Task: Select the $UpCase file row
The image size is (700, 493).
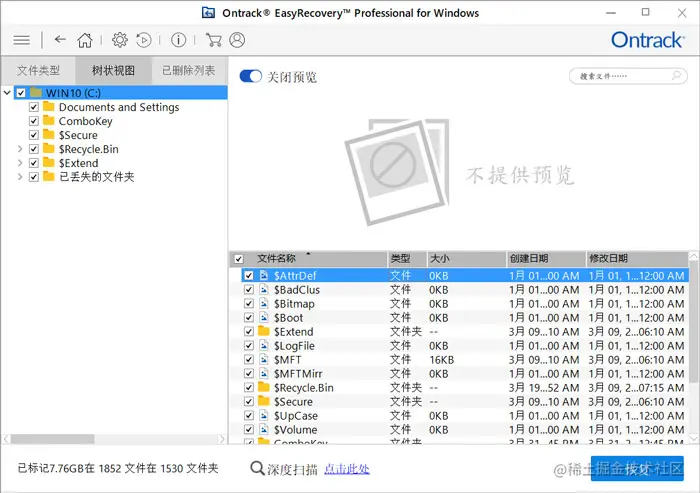Action: point(459,415)
